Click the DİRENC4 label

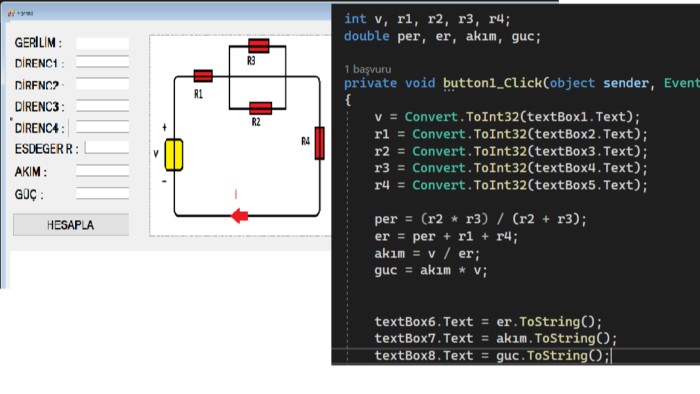point(39,128)
